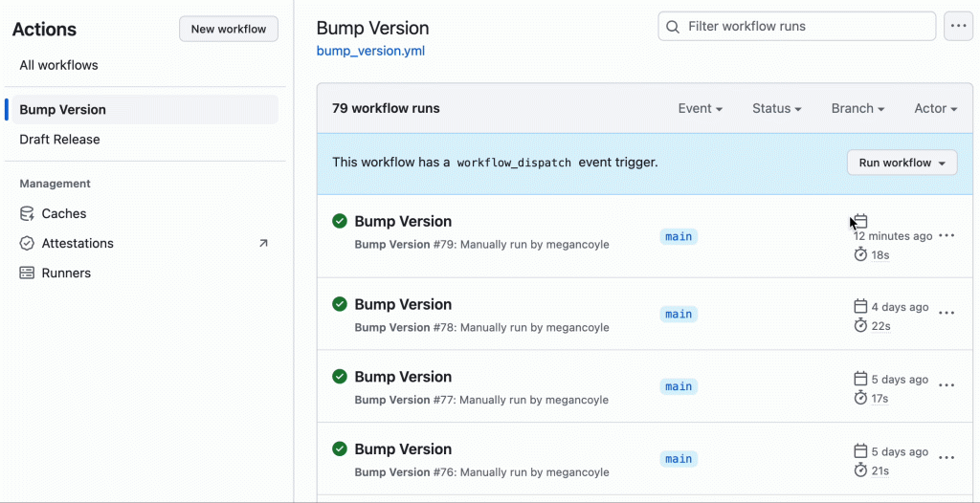The height and width of the screenshot is (503, 980).
Task: Click the Attestations badge icon
Action: point(27,244)
